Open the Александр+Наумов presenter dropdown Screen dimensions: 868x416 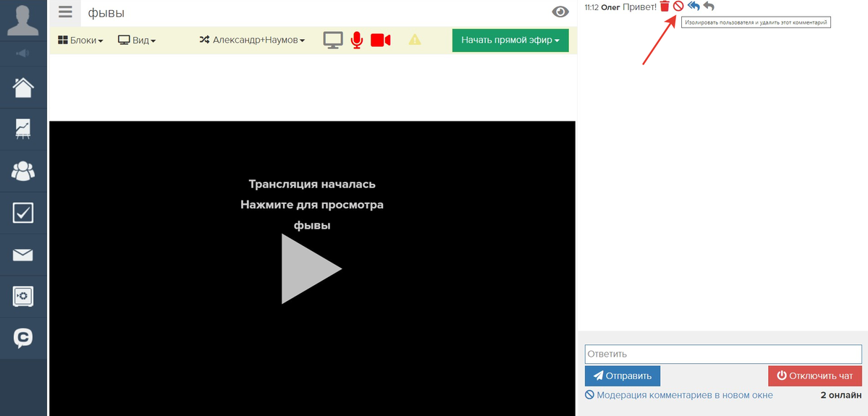[x=252, y=40]
